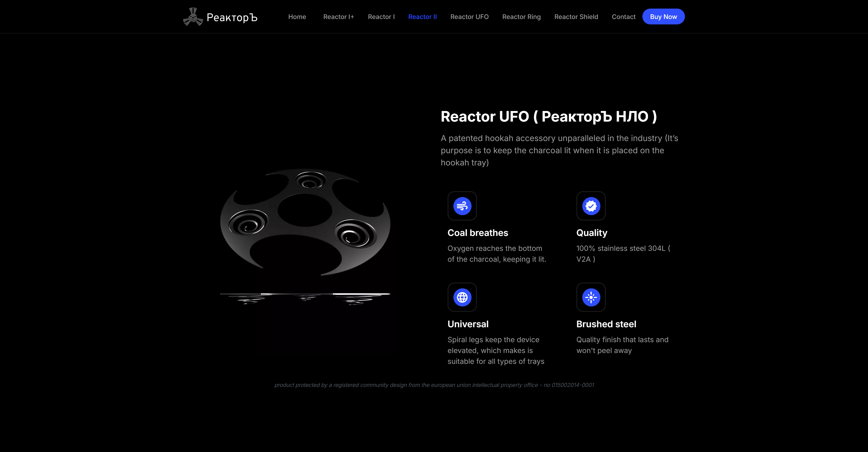Click the Universal heading
The height and width of the screenshot is (452, 868).
(468, 324)
